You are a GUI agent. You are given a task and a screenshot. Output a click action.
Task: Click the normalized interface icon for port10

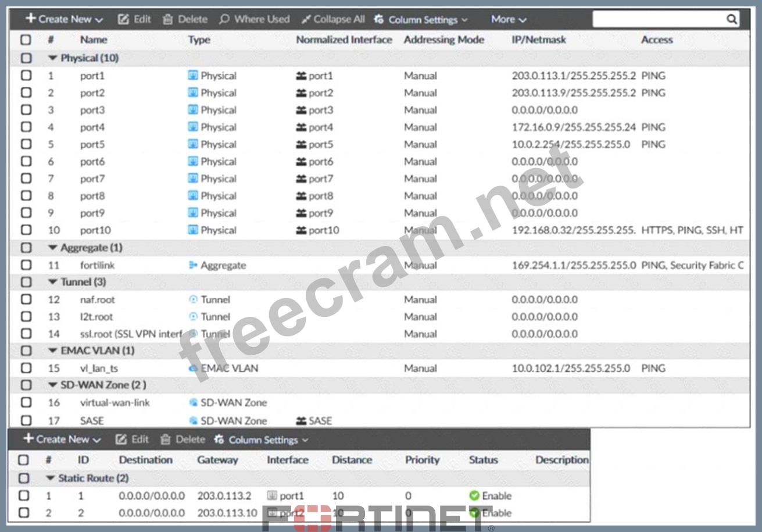point(301,230)
